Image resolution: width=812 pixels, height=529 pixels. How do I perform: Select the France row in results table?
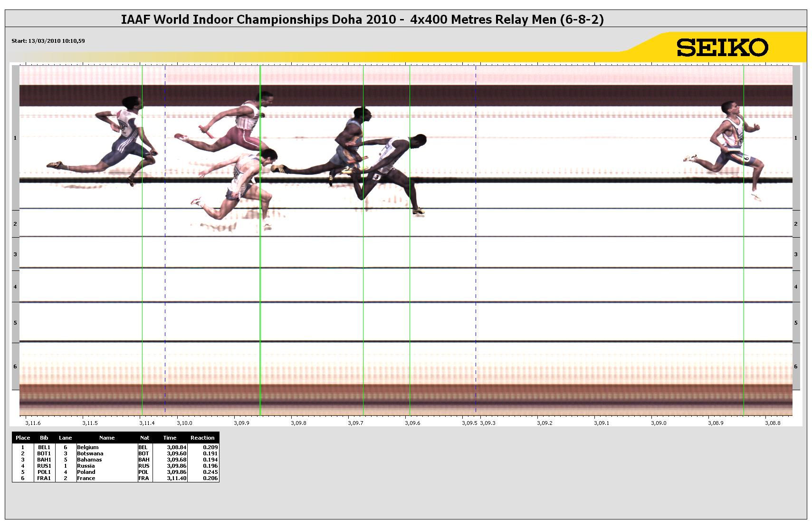[86, 478]
